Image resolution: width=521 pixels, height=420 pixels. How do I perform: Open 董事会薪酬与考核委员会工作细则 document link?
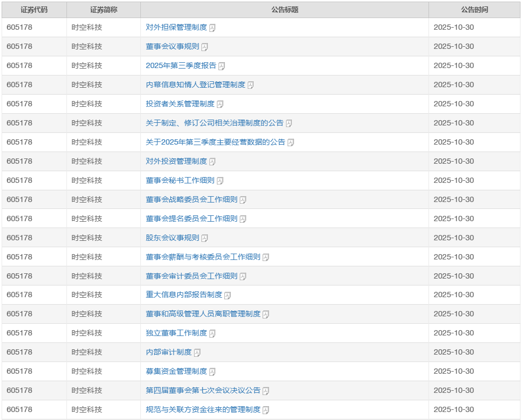(203, 257)
